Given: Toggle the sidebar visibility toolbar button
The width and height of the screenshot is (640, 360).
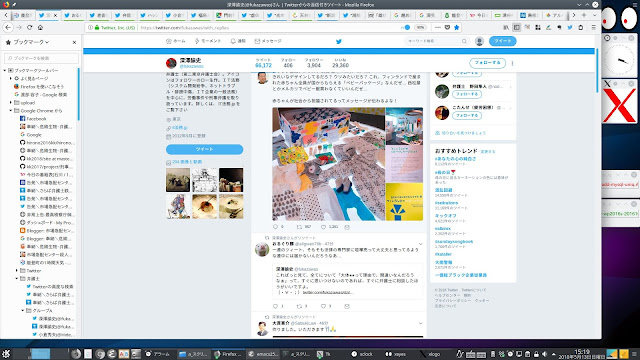Looking at the screenshot, I should click(517, 27).
